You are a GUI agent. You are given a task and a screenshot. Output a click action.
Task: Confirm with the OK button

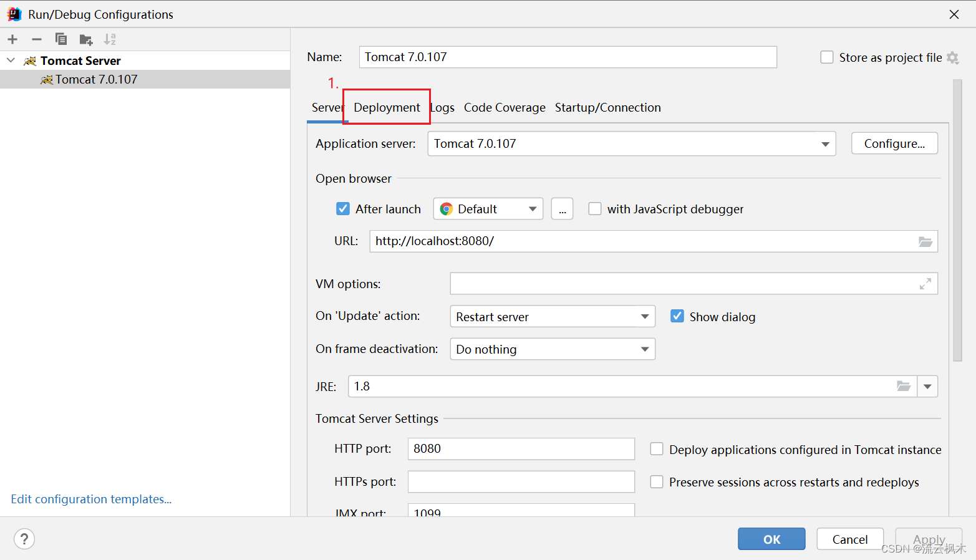(771, 539)
